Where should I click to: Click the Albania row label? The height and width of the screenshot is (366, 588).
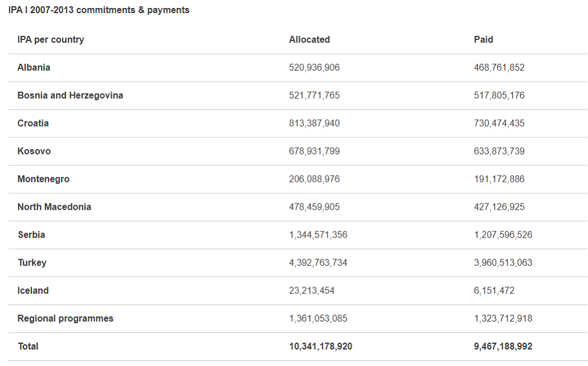click(34, 67)
